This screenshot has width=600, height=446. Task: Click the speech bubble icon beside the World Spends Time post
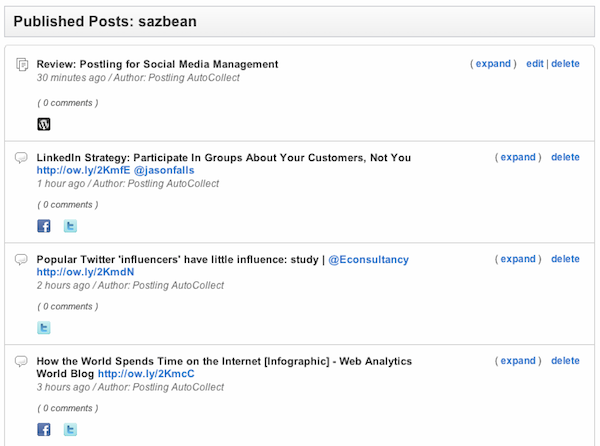click(21, 362)
